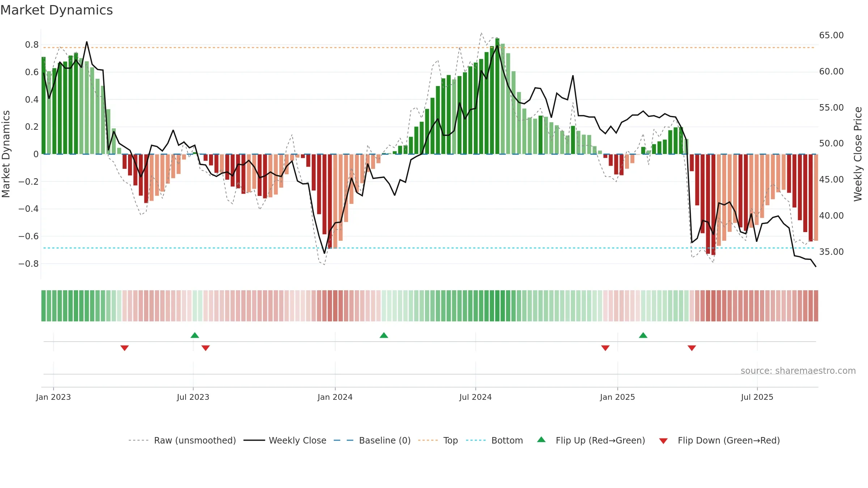868x488 pixels.
Task: Toggle the Flip Up (Red→Green) legend entry
Action: pyautogui.click(x=591, y=440)
